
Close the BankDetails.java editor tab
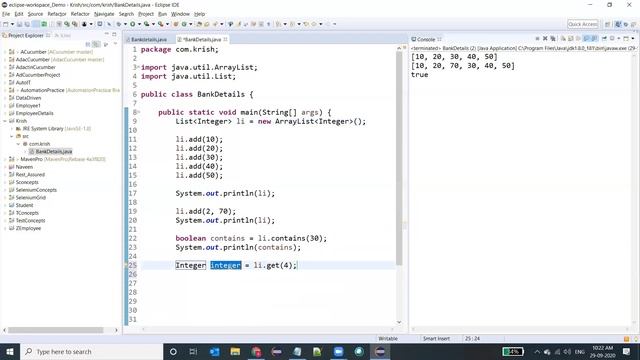[225, 40]
